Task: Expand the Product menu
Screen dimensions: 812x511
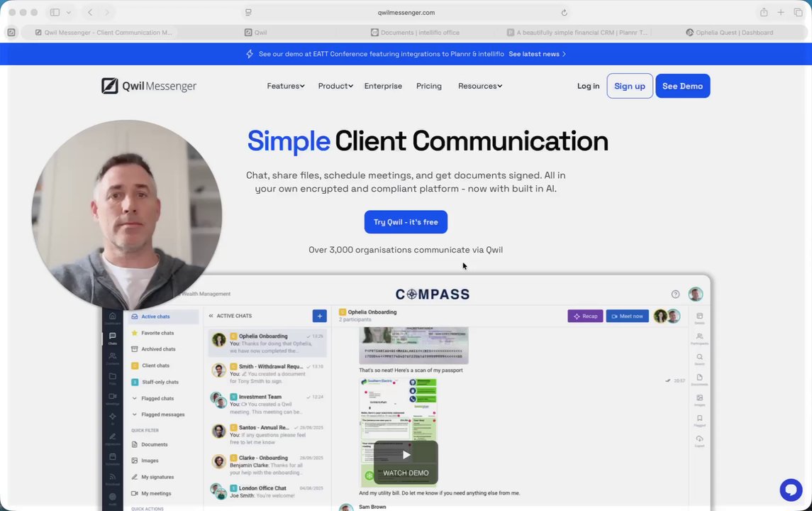Action: (335, 86)
